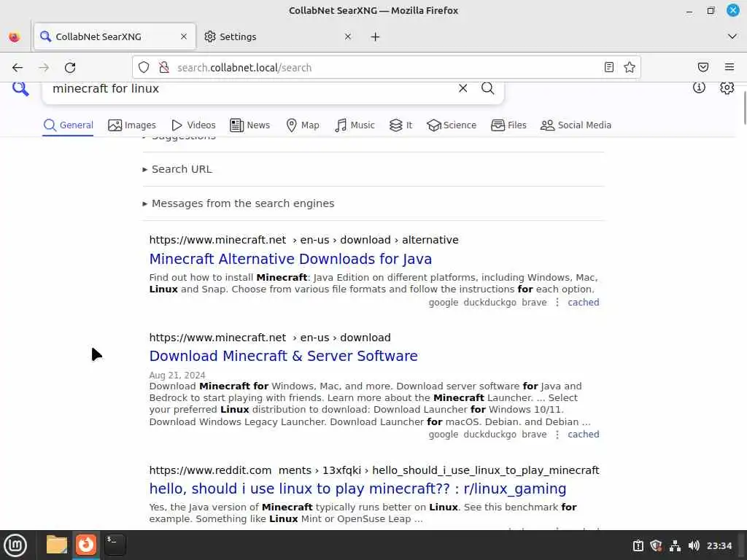Select the News search category
The image size is (747, 560).
pos(249,125)
